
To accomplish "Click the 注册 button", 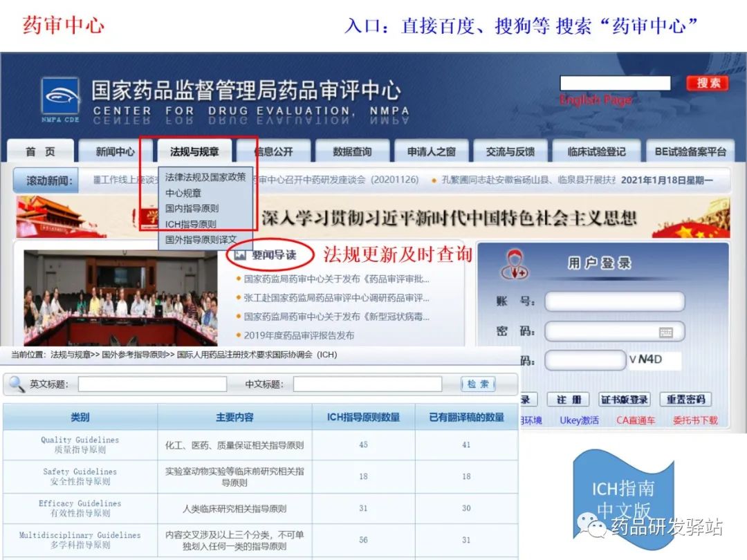I will click(569, 400).
